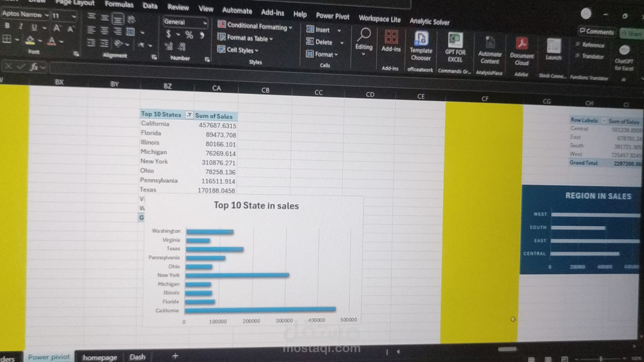
Task: Adjust the zoom slider
Action: click(x=601, y=358)
